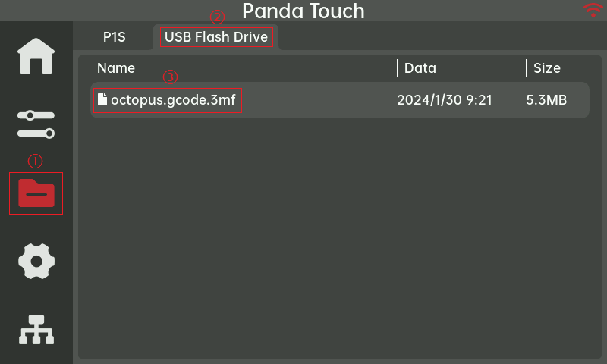
Task: Click annotation number 3 above file name
Action: click(x=171, y=77)
